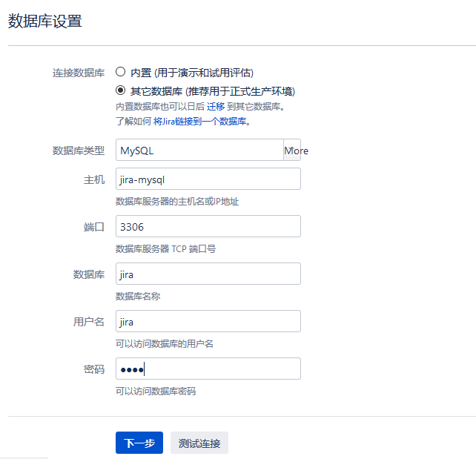This screenshot has width=476, height=459.
Task: Focus the 主机 field containing jira-mysql
Action: click(x=208, y=179)
